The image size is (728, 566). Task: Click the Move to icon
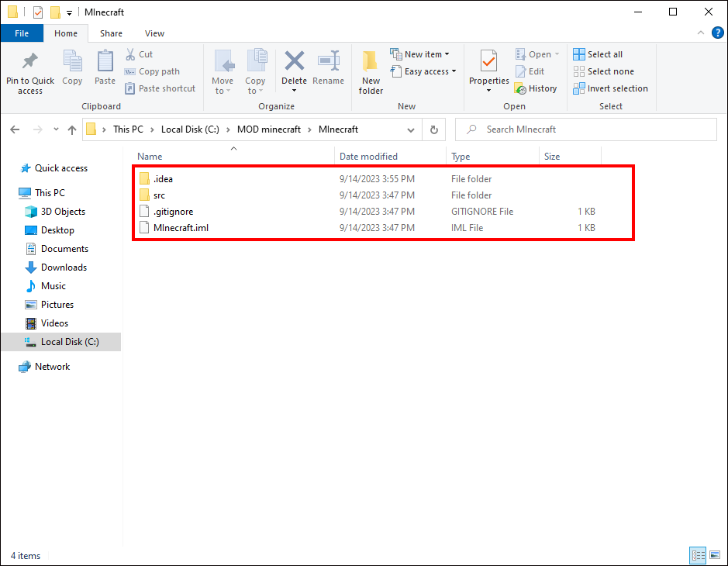click(224, 61)
